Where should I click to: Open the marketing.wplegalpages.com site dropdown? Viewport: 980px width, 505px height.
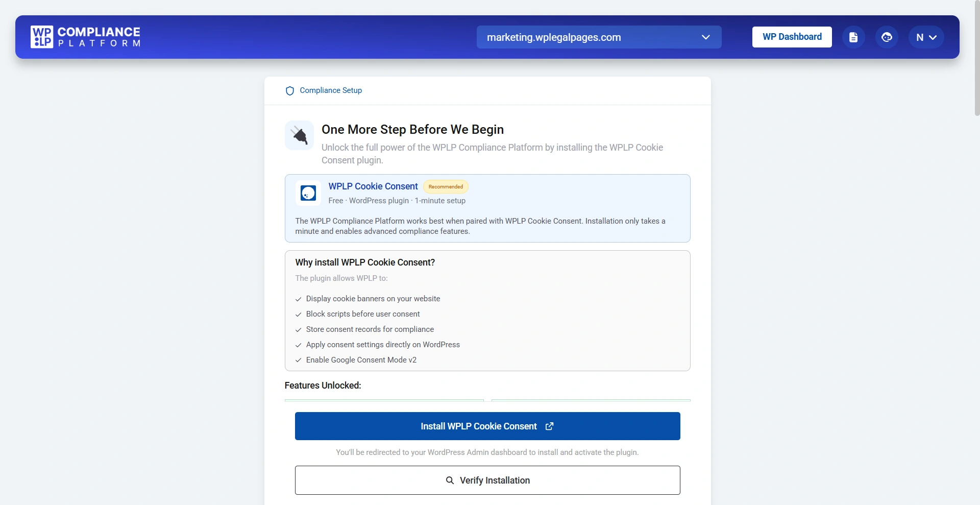599,37
